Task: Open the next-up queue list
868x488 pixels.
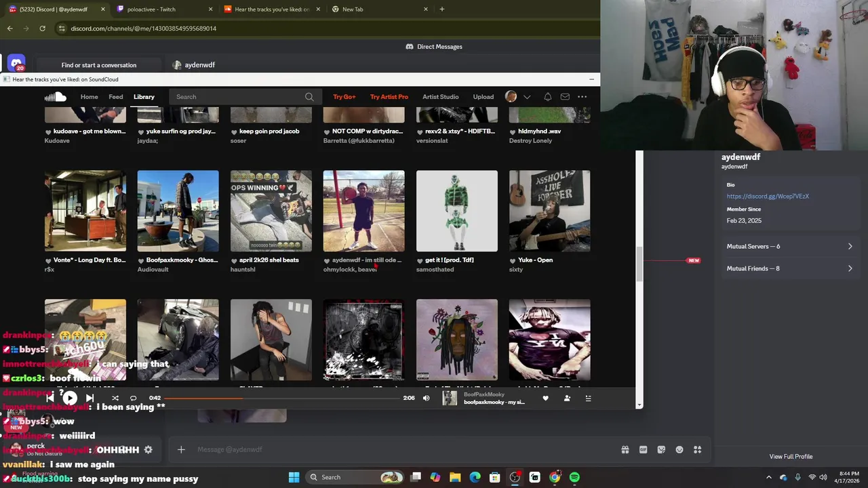Action: point(588,398)
